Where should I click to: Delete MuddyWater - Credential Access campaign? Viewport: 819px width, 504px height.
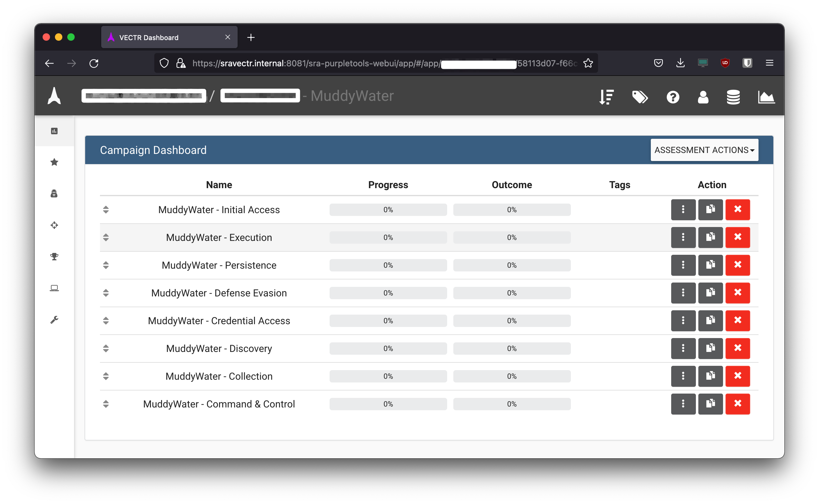click(738, 320)
